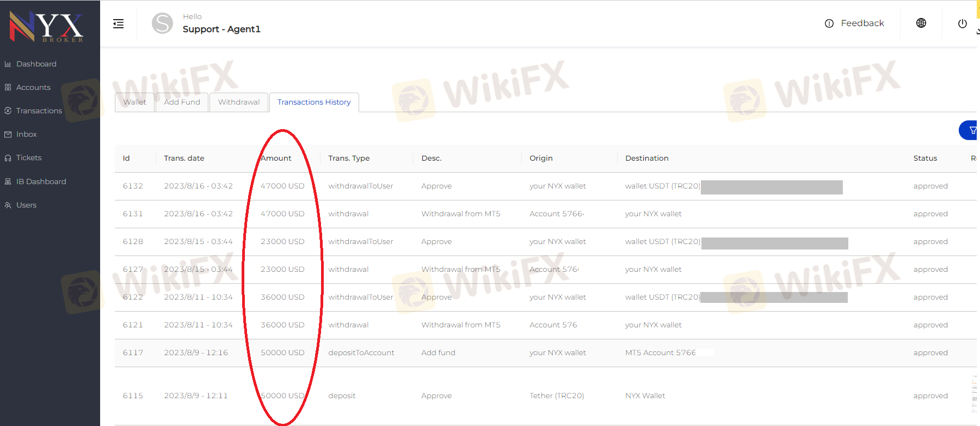
Task: Open IB Dashboard in the sidebar
Action: click(41, 181)
